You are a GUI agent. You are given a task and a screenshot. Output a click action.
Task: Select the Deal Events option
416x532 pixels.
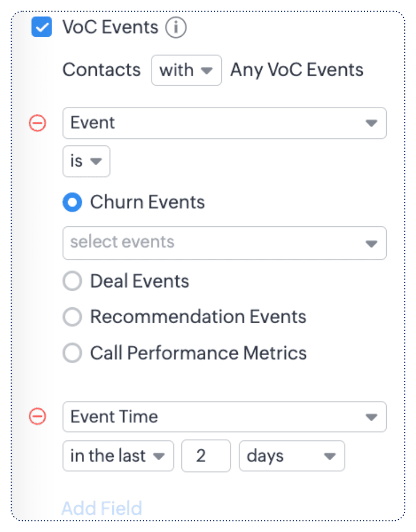[72, 281]
